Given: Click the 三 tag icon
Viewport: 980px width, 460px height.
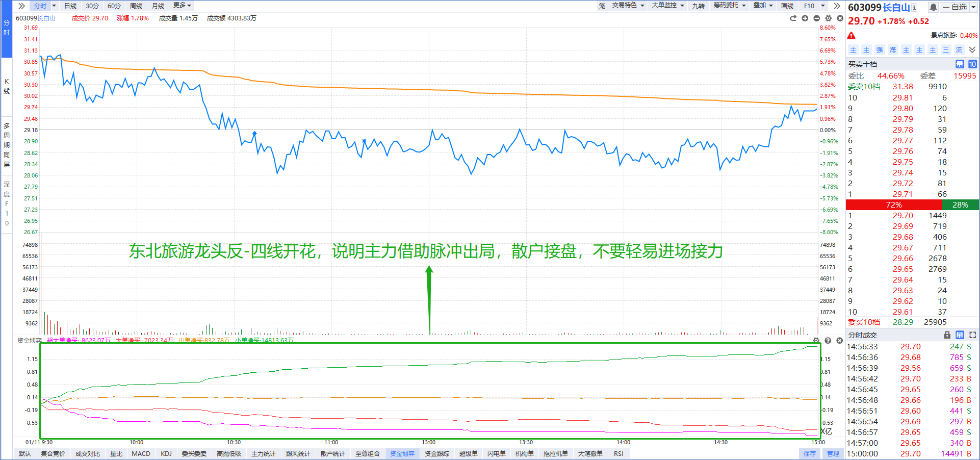Looking at the screenshot, I should coord(946,50).
